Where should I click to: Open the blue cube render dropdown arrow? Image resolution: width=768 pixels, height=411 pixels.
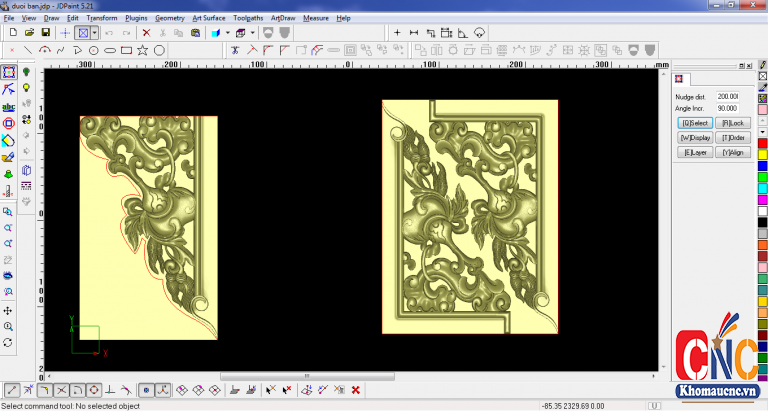click(227, 33)
